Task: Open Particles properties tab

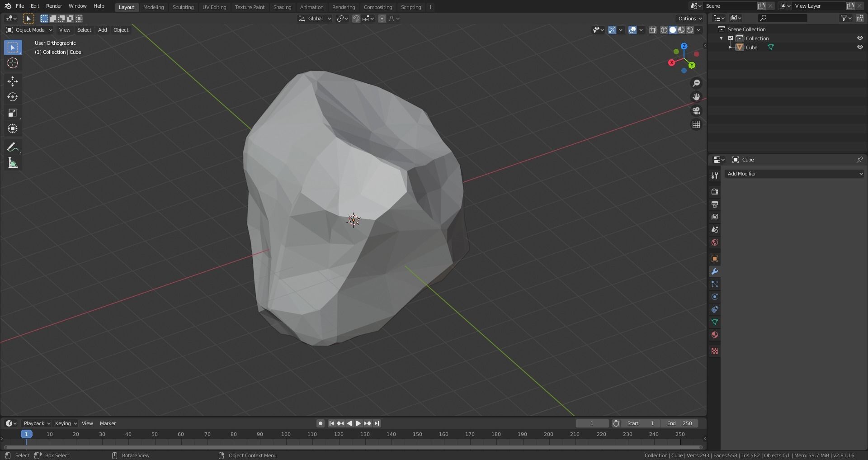Action: (x=715, y=284)
